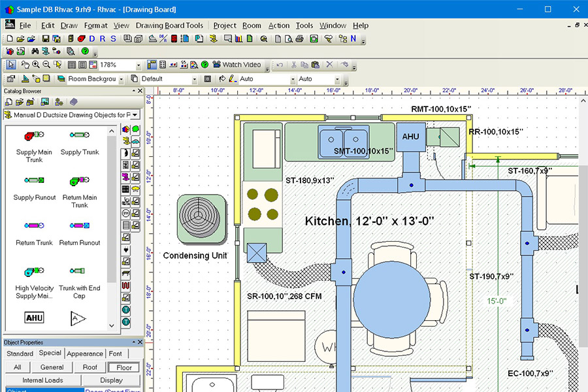Click the zoom in magnifier icon

(36, 65)
